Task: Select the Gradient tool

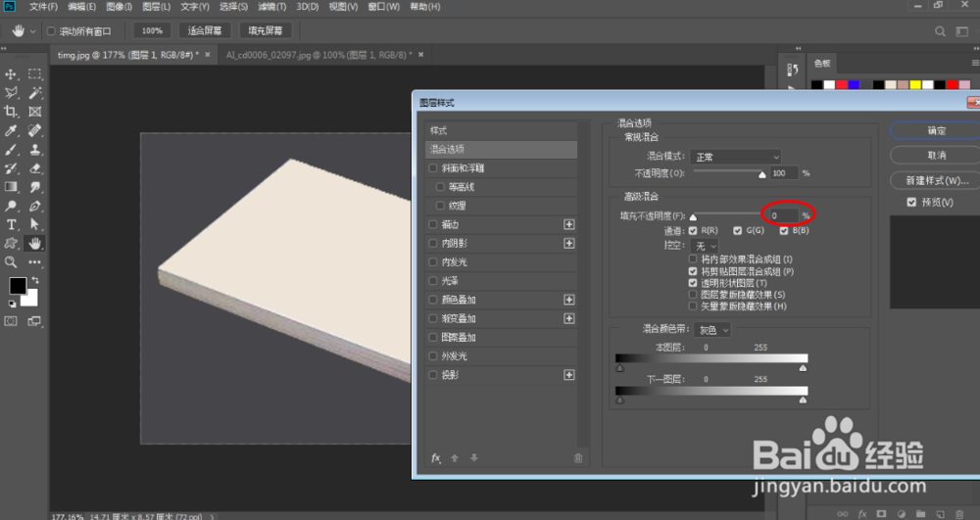Action: click(11, 187)
